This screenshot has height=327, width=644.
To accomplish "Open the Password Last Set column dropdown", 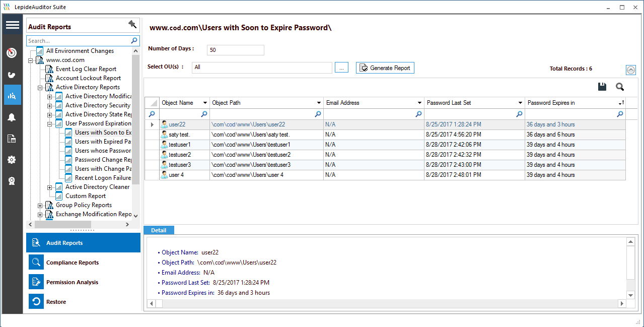I will click(520, 103).
